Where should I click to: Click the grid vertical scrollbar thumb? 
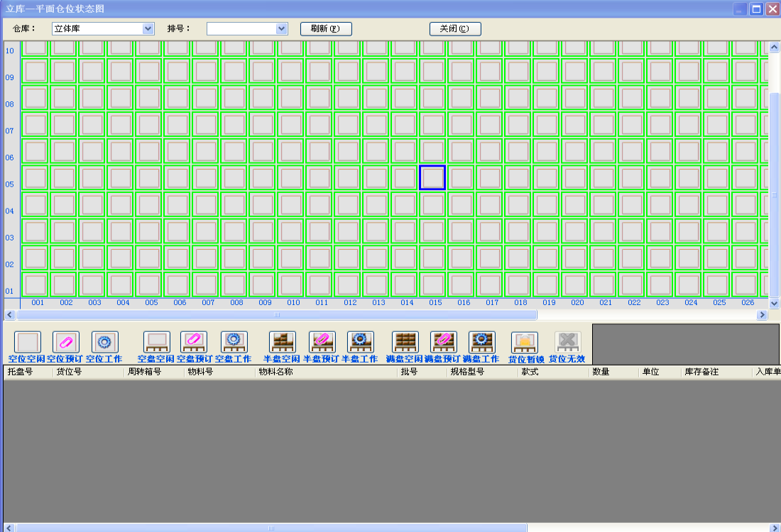(x=774, y=194)
